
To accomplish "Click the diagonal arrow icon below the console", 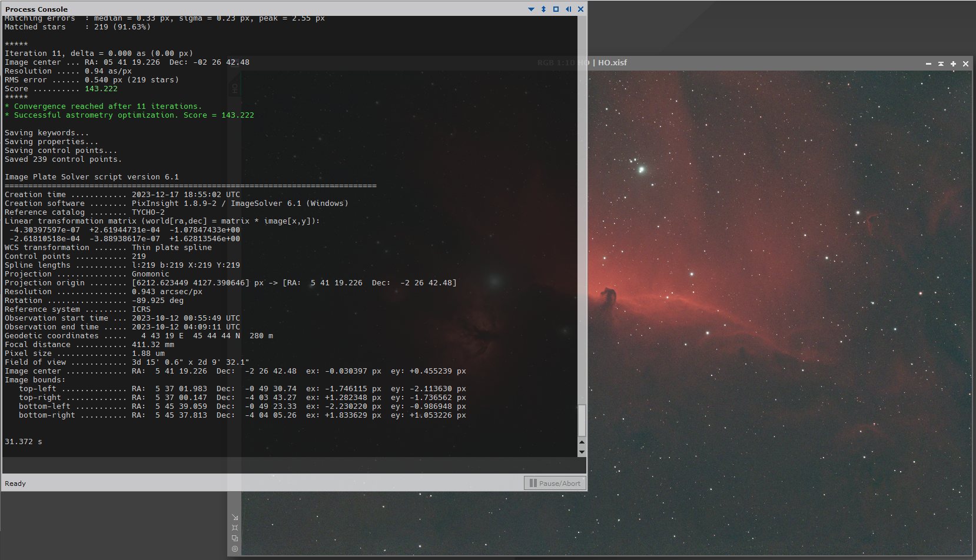I will [235, 518].
